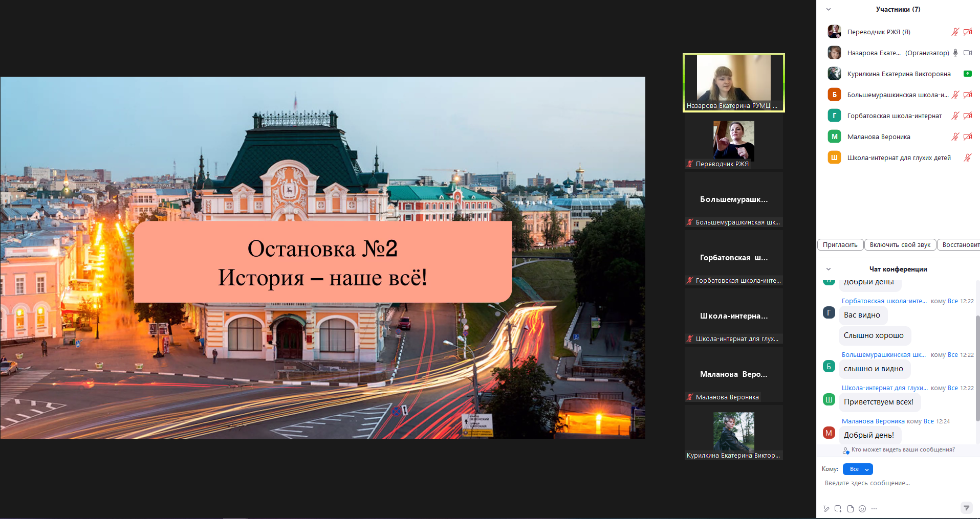Open the three-dots more options in chat
980x519 pixels.
coord(874,509)
